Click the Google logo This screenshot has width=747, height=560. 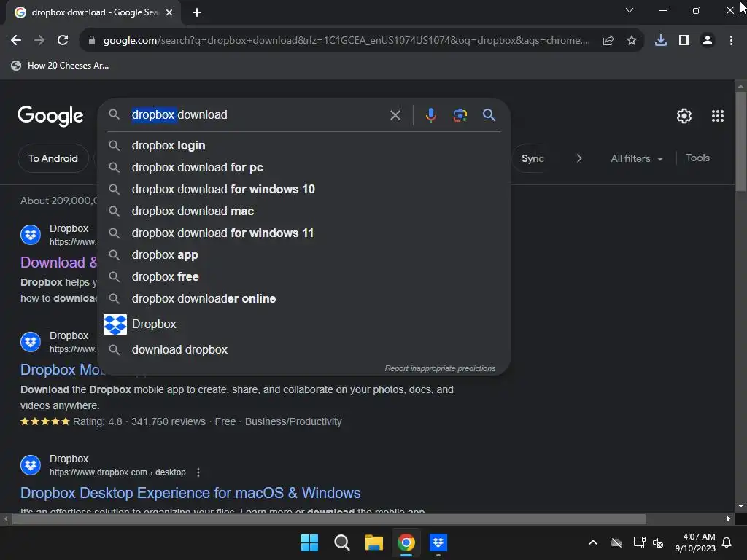pyautogui.click(x=50, y=116)
